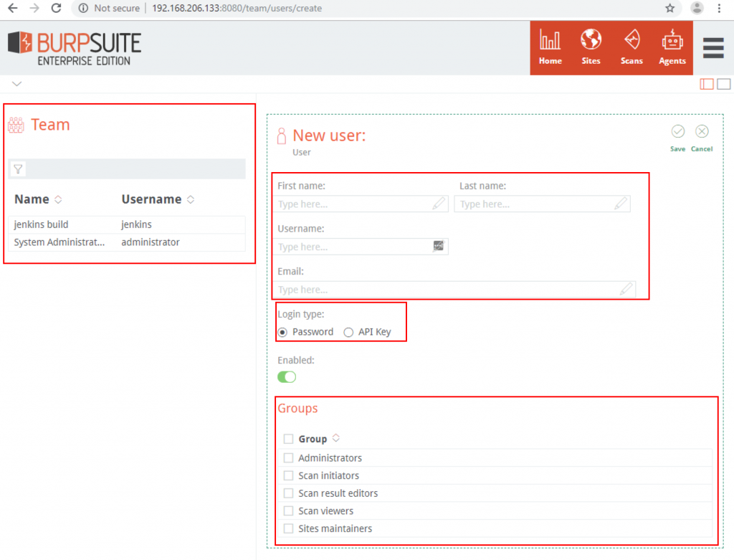The height and width of the screenshot is (560, 734).
Task: Check the Administrators group checkbox
Action: (288, 458)
